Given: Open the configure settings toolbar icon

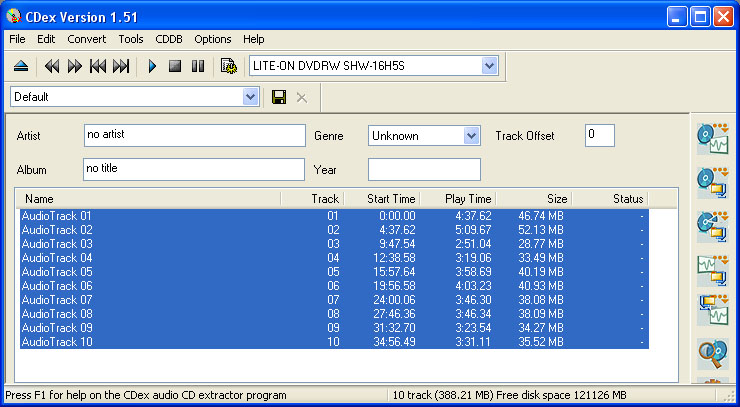Looking at the screenshot, I should pos(228,66).
